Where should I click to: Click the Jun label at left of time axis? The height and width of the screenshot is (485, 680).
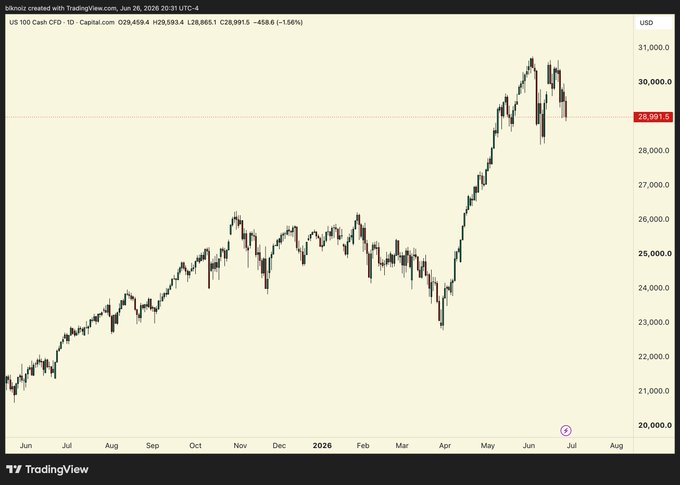tap(26, 446)
